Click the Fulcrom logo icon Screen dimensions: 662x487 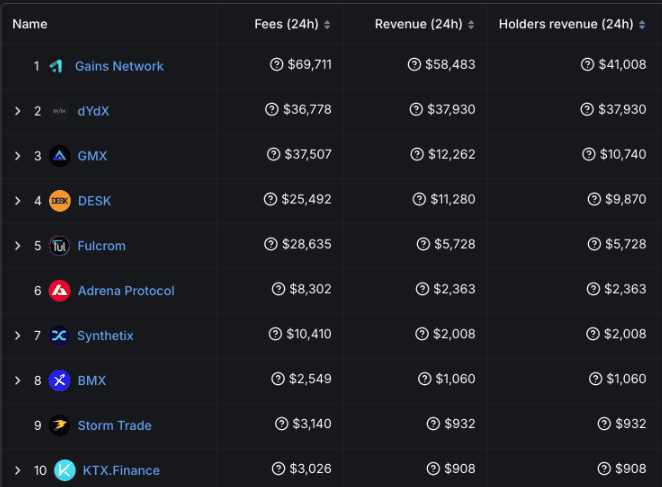59,246
